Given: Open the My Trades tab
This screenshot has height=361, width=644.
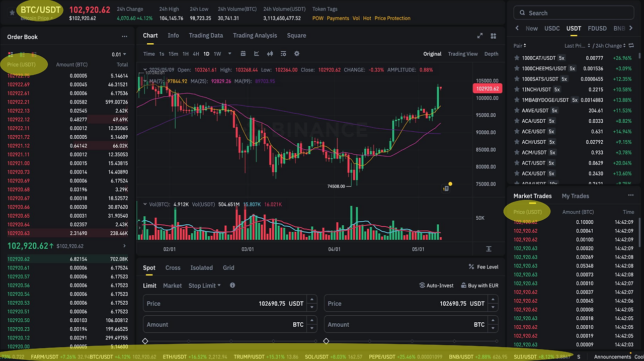Looking at the screenshot, I should [575, 196].
